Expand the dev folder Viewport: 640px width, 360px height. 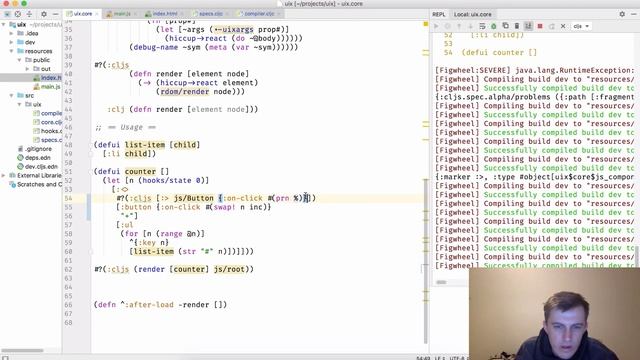pyautogui.click(x=11, y=42)
